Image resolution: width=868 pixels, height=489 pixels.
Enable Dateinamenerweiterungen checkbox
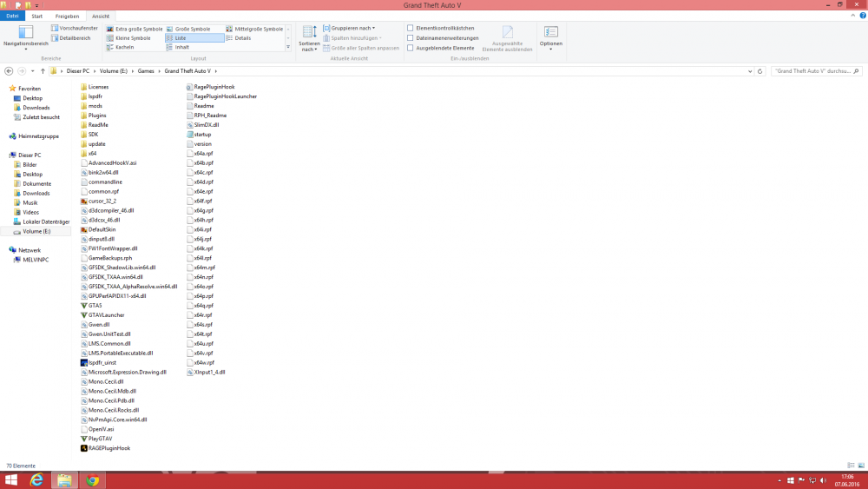411,38
